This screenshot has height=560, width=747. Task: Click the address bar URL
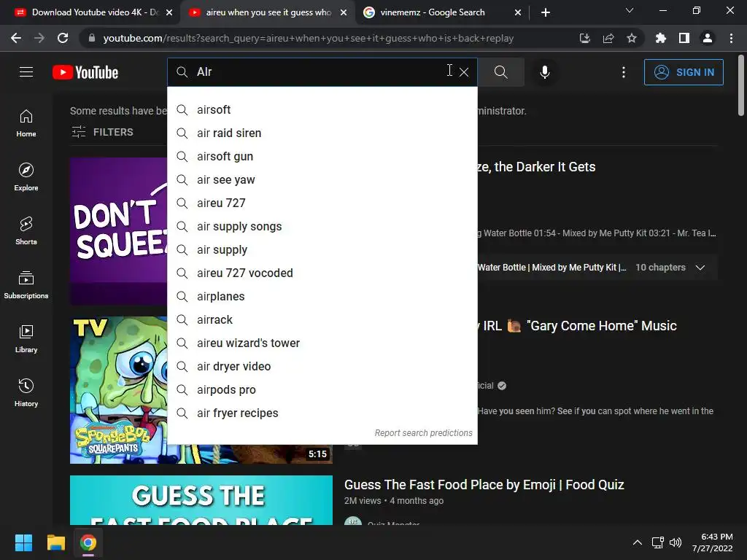(x=309, y=39)
